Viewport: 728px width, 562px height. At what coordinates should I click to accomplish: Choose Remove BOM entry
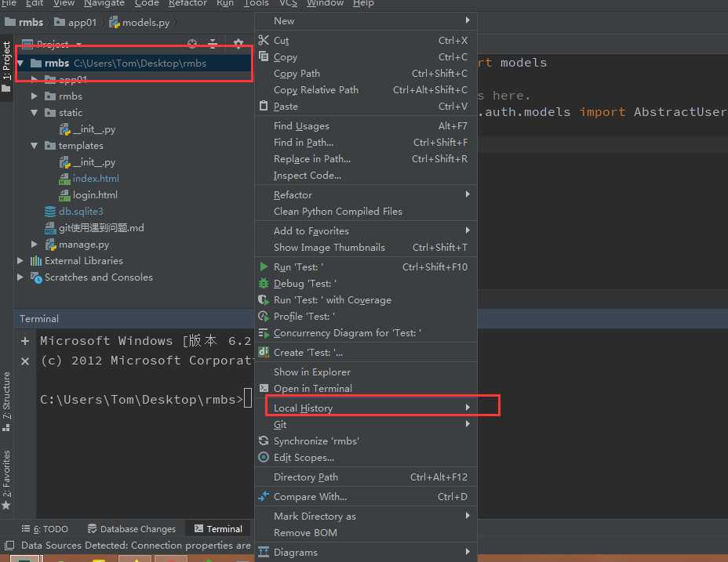point(366,532)
